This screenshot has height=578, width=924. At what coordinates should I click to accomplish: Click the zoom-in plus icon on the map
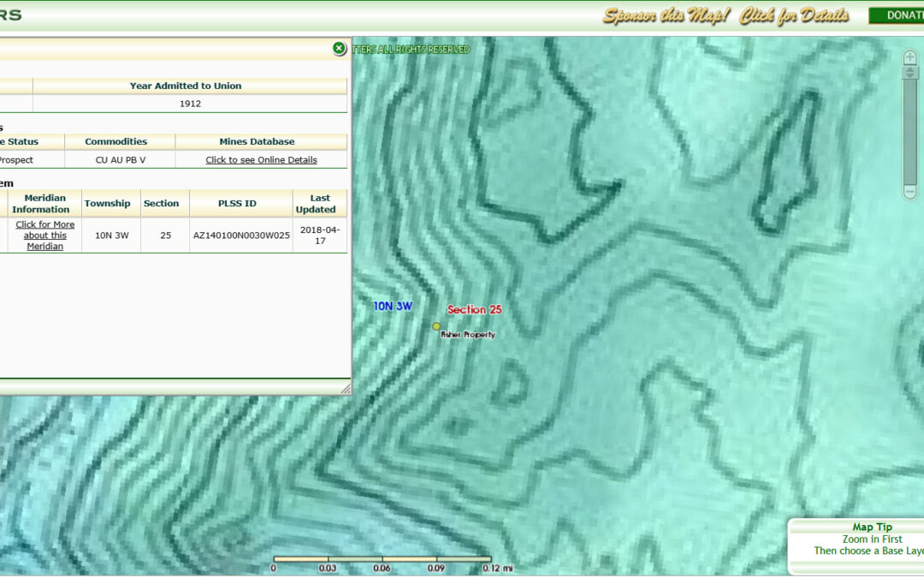point(909,57)
